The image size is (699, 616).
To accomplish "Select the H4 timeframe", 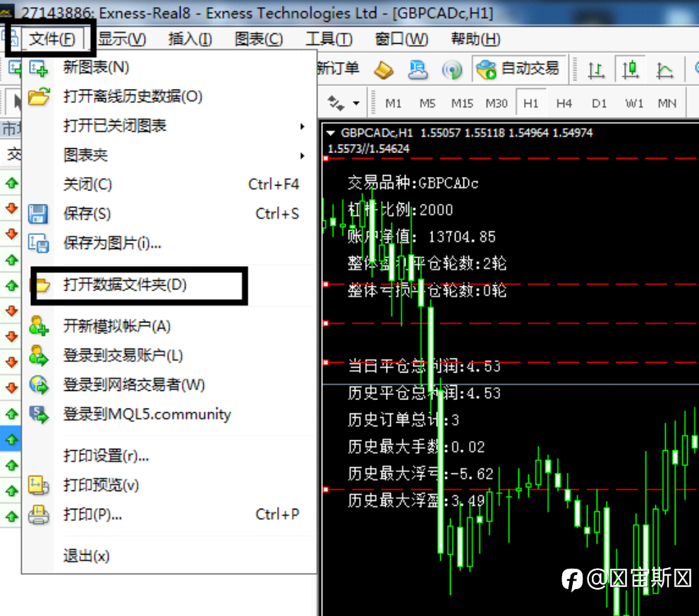I will pos(564,104).
